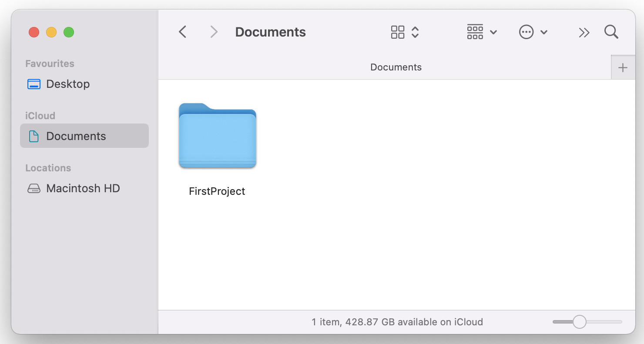Click the green zoom window button

click(x=68, y=32)
